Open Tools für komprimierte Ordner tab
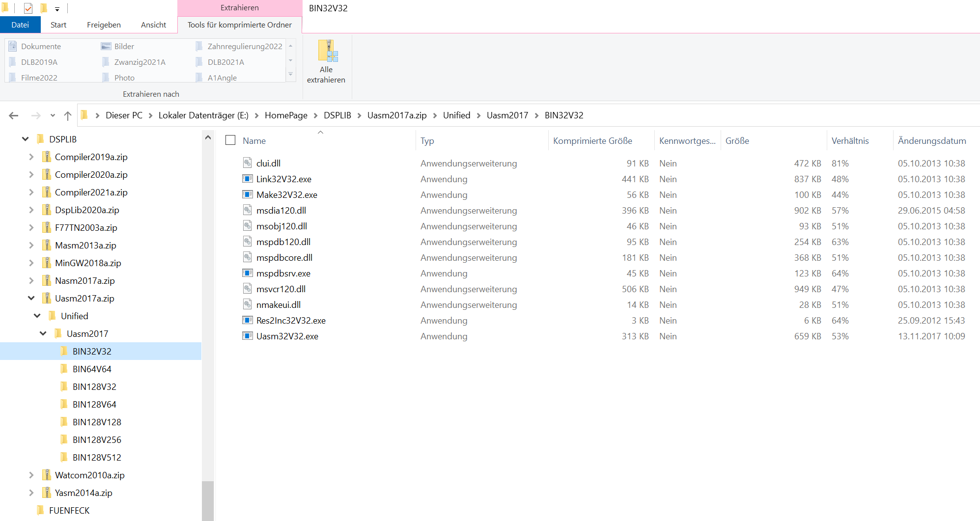Image resolution: width=980 pixels, height=521 pixels. 240,25
